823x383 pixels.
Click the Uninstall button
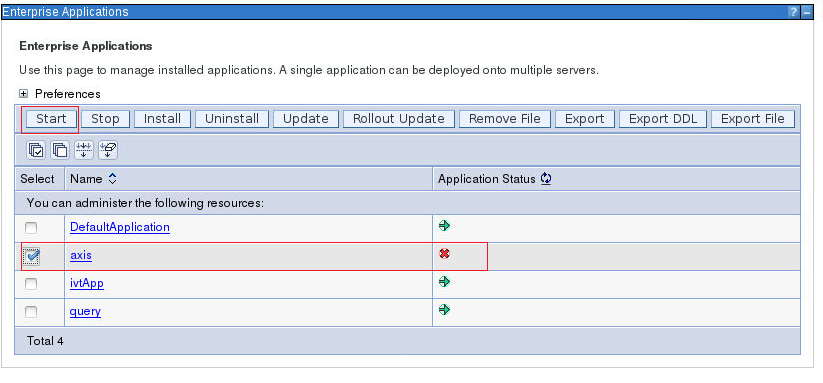coord(232,119)
